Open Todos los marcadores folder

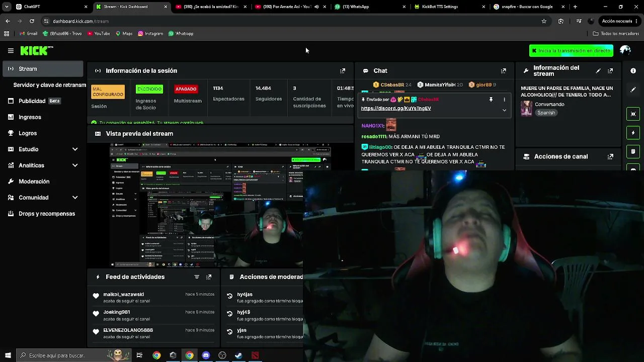[616, 34]
